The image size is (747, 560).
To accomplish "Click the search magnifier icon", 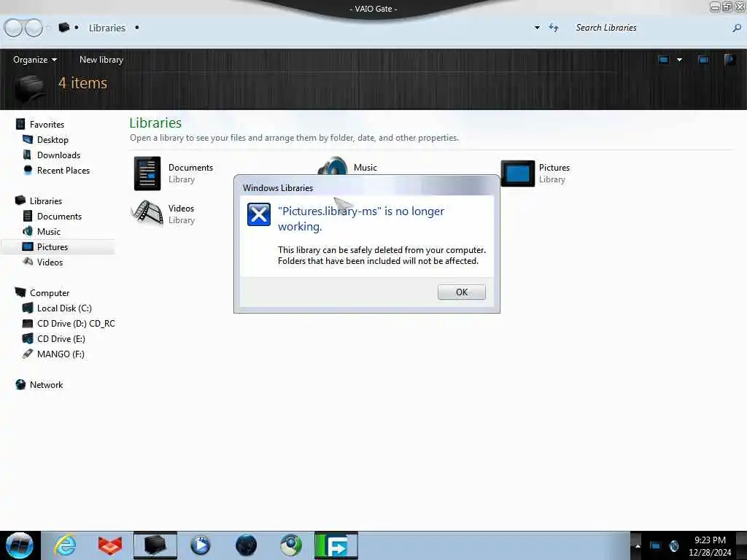I will 737,28.
